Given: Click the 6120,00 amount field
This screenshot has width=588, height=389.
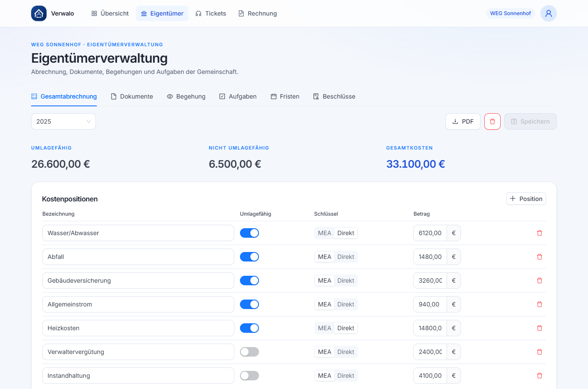Looking at the screenshot, I should (x=430, y=233).
